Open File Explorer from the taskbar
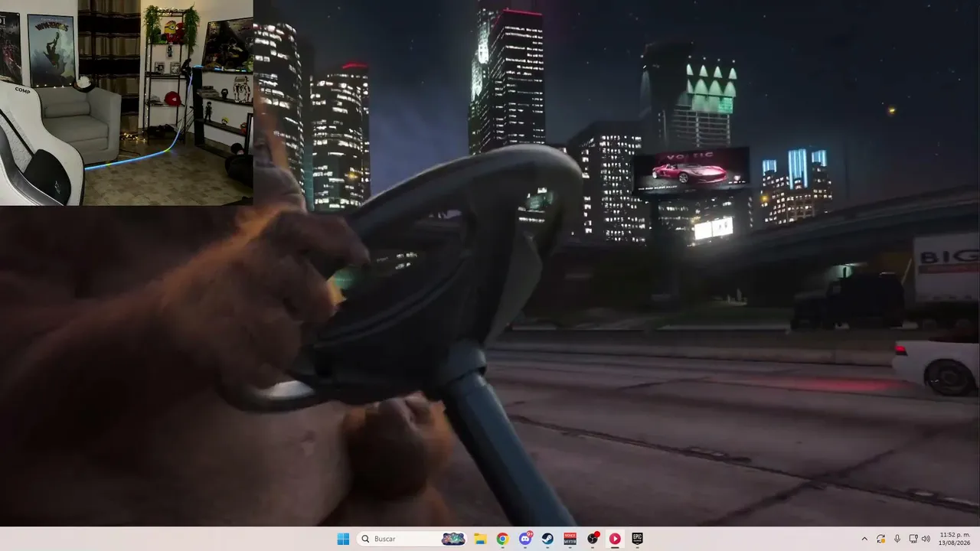This screenshot has height=551, width=980. tap(480, 539)
